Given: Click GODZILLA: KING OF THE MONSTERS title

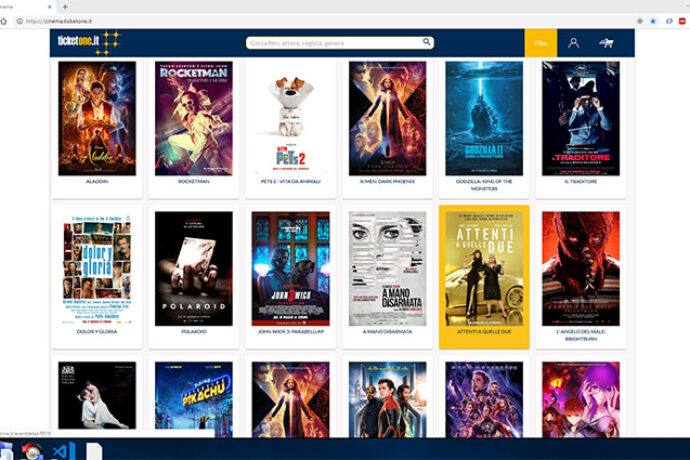Looking at the screenshot, I should tap(484, 185).
